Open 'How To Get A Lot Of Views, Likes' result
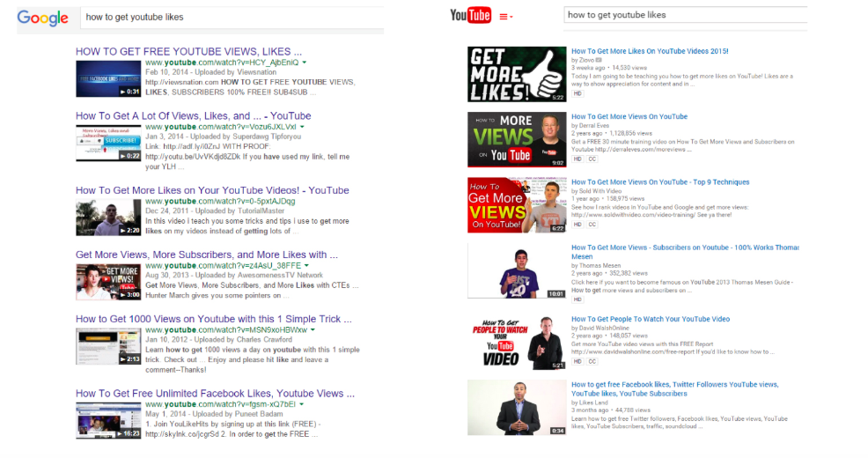 (193, 115)
